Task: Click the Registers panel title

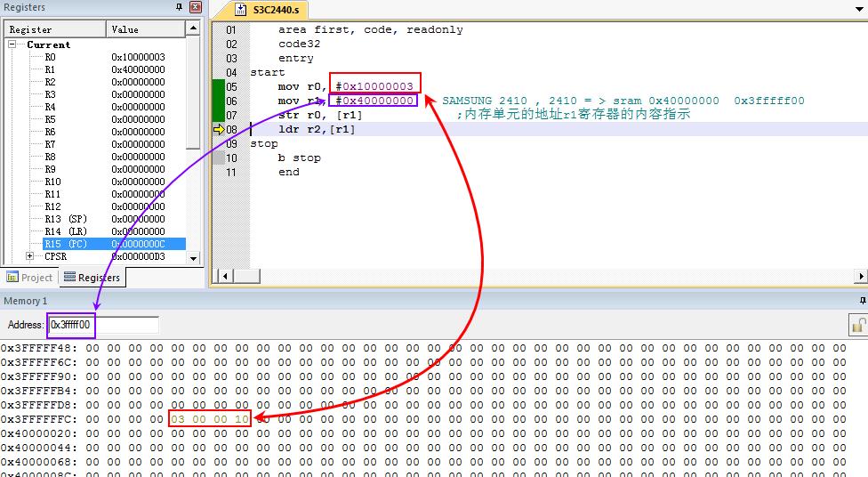Action: 24,7
